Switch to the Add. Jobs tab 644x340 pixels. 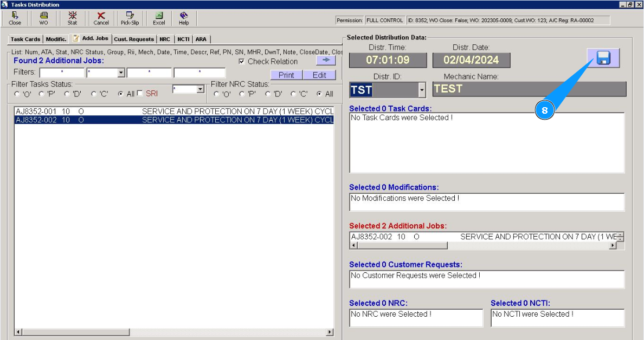pos(91,38)
